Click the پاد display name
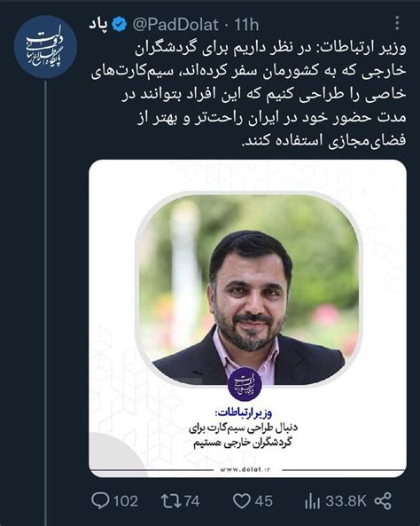This screenshot has width=420, height=526. [98, 25]
